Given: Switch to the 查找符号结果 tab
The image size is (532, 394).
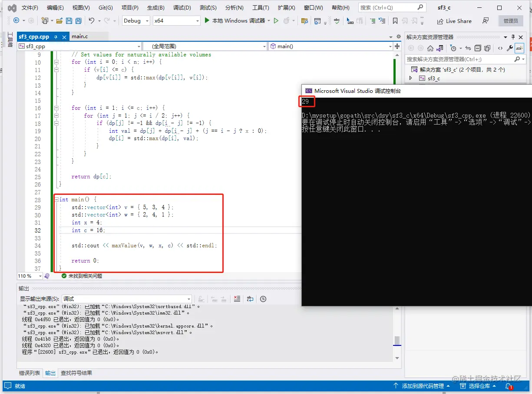Looking at the screenshot, I should [x=76, y=373].
